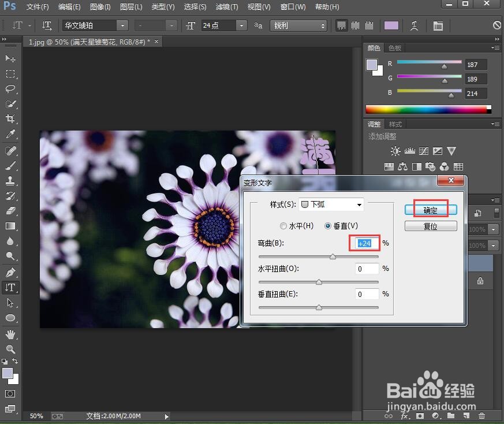Open the Edit menu
The image size is (504, 424).
tap(69, 7)
